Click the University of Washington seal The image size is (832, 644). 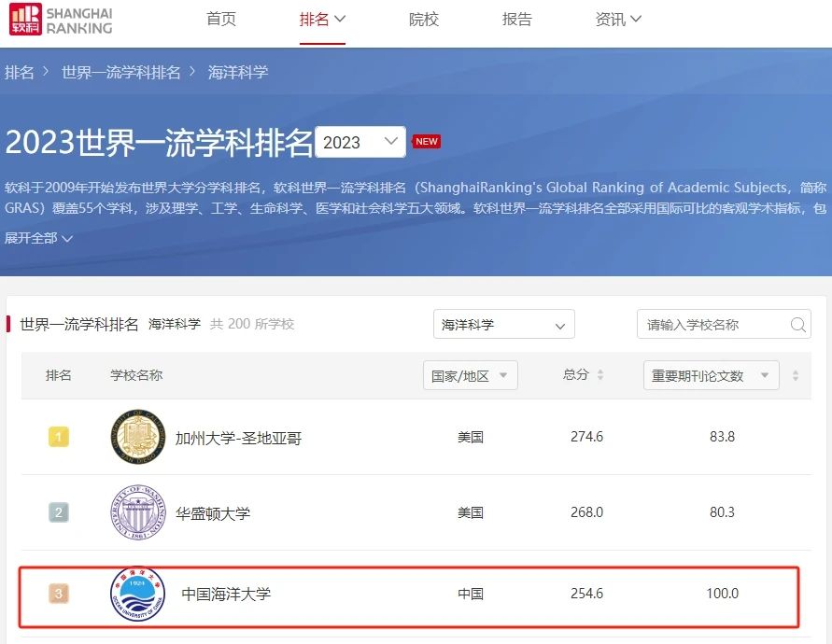tap(138, 512)
